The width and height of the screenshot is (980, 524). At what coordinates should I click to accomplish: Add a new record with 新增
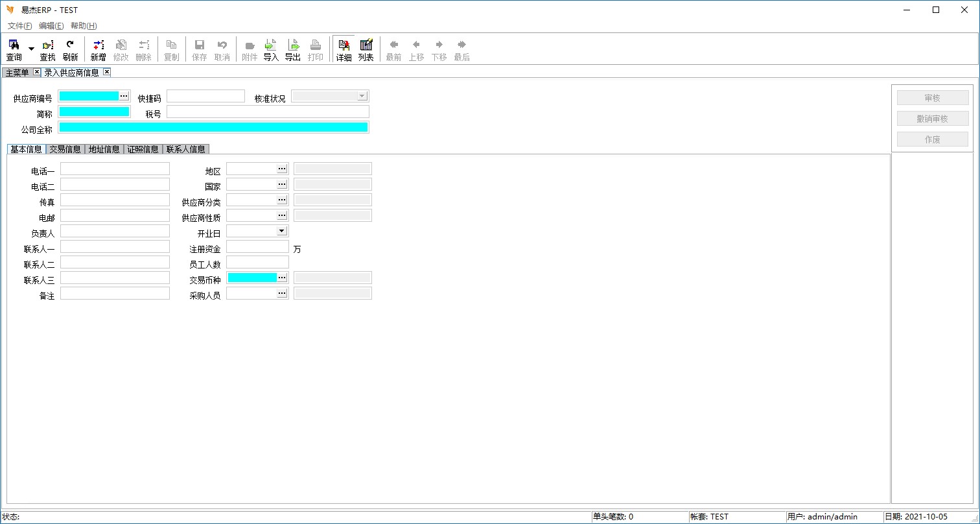pos(98,50)
